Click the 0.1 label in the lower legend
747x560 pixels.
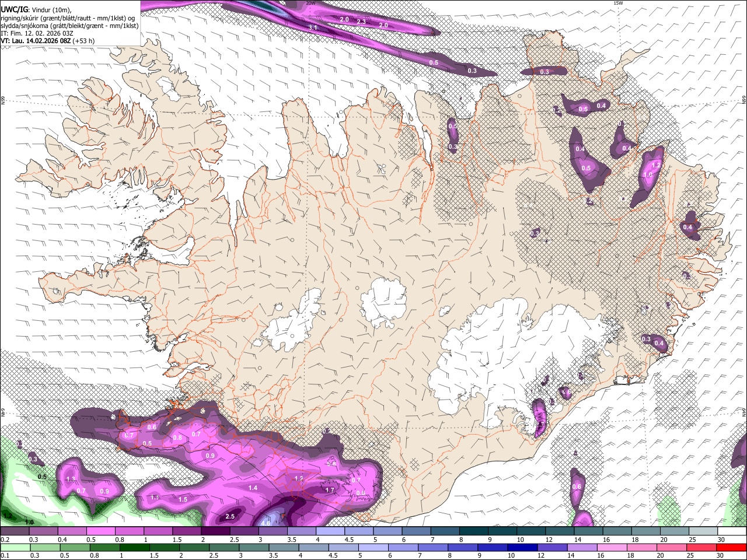click(x=5, y=555)
